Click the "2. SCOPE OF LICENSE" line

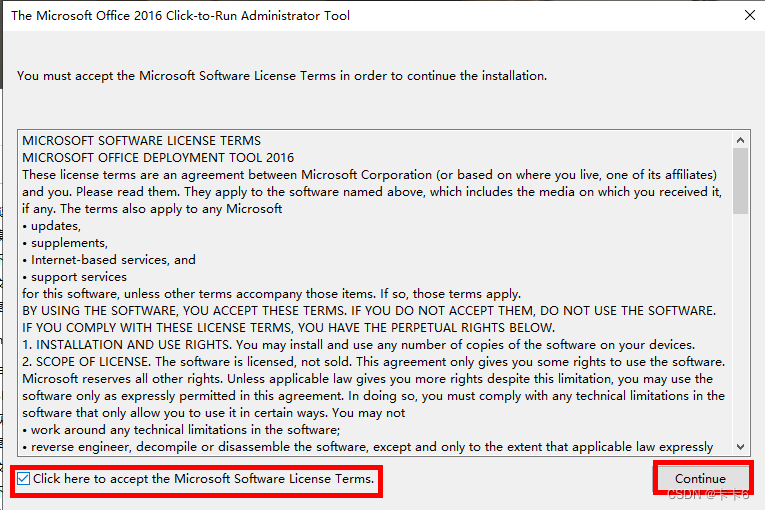tap(373, 362)
